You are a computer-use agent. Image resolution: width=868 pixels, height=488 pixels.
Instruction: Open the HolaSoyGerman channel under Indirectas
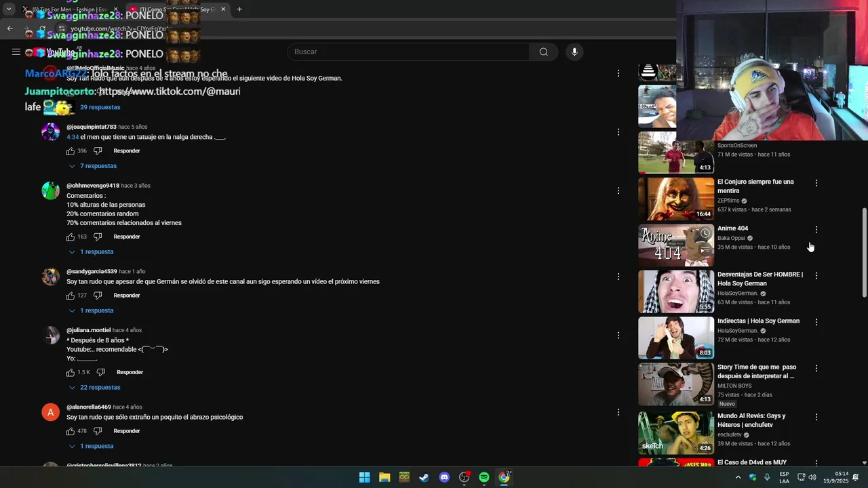tap(737, 331)
